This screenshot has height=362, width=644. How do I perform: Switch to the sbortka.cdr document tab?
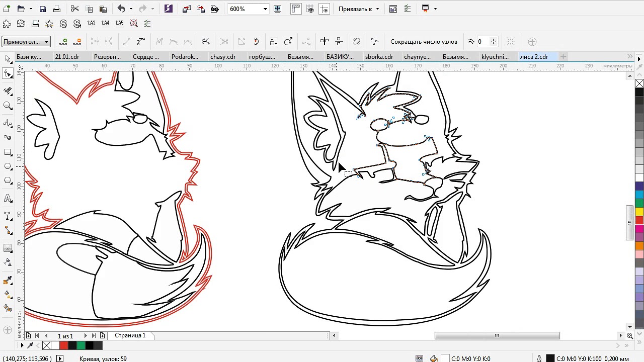(379, 57)
